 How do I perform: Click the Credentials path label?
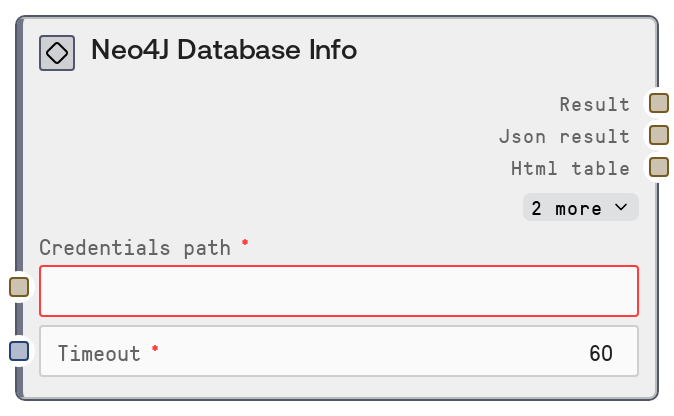tap(134, 247)
